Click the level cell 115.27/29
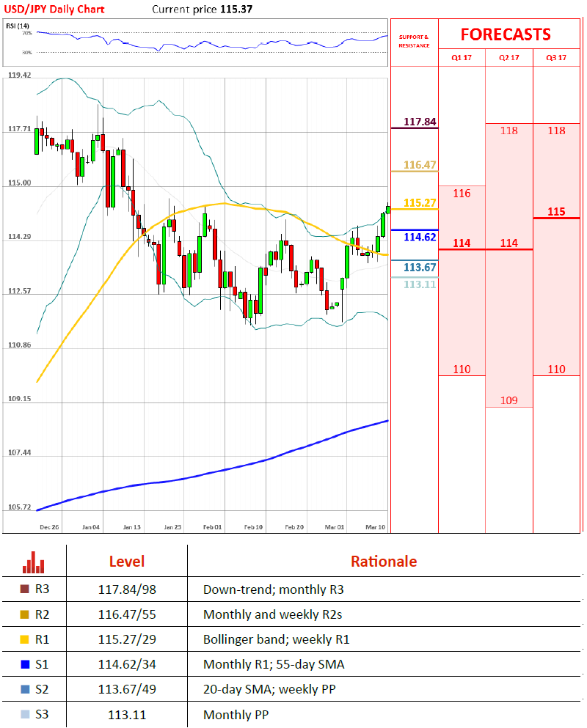Image resolution: width=587 pixels, height=728 pixels. [x=127, y=640]
